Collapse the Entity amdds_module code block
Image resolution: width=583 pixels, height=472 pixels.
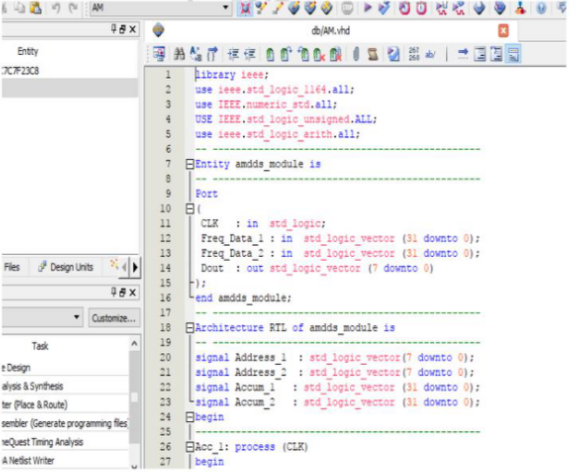pyautogui.click(x=190, y=164)
